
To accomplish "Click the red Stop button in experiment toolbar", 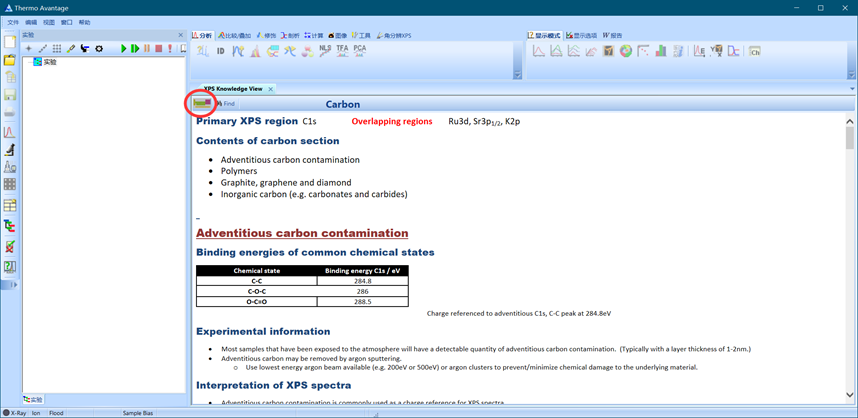I will coord(158,48).
